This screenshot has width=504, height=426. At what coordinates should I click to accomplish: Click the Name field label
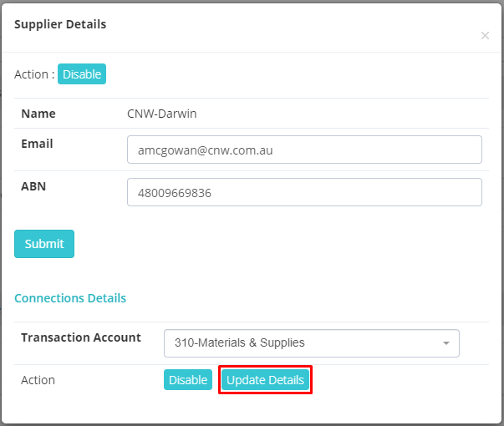[38, 114]
